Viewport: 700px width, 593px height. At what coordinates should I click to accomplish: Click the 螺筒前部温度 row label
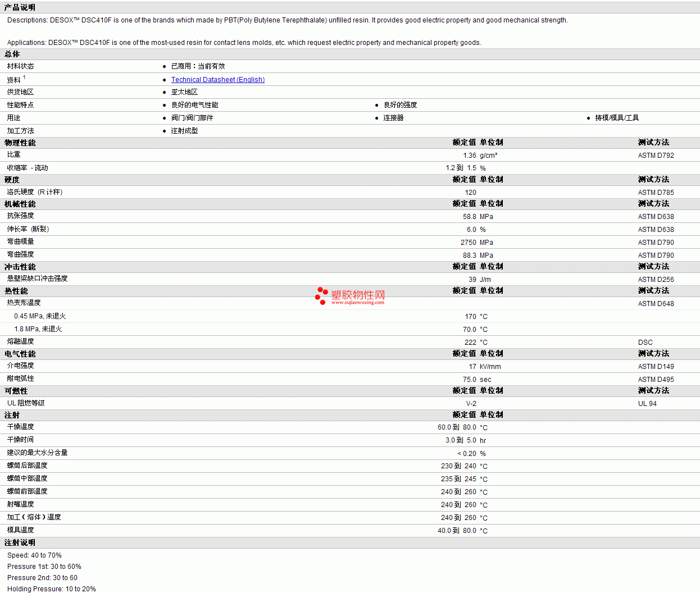[27, 491]
